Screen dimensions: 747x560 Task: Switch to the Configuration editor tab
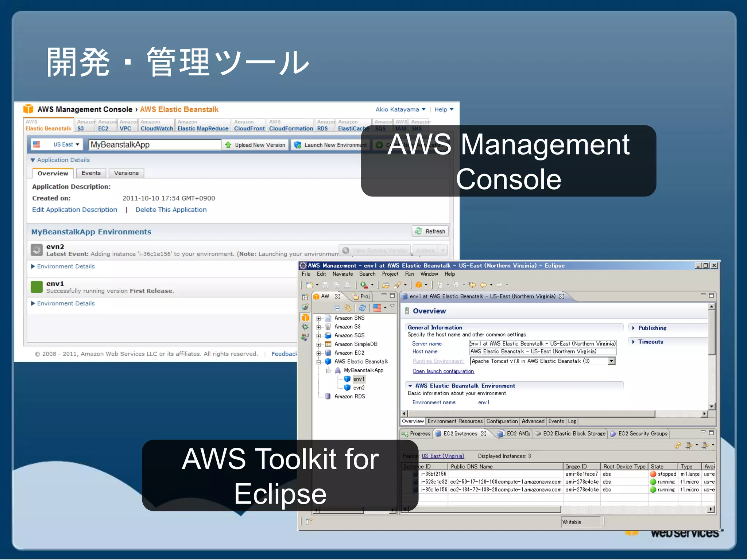pos(502,421)
